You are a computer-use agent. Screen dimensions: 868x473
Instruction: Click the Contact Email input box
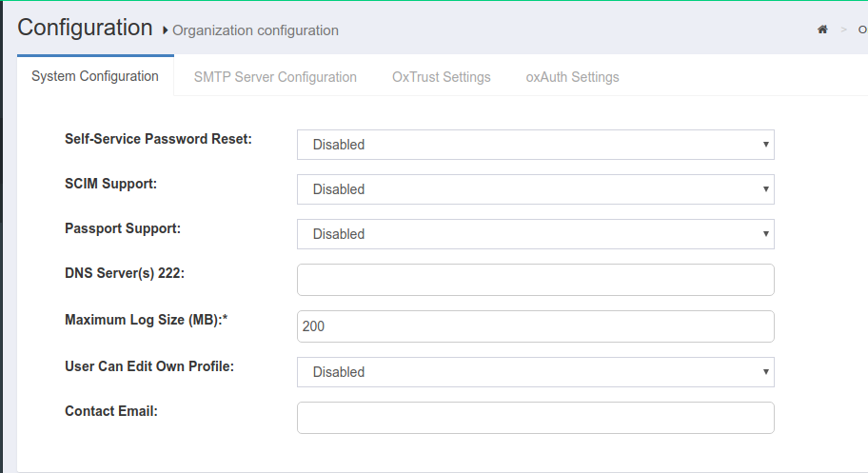(x=535, y=418)
